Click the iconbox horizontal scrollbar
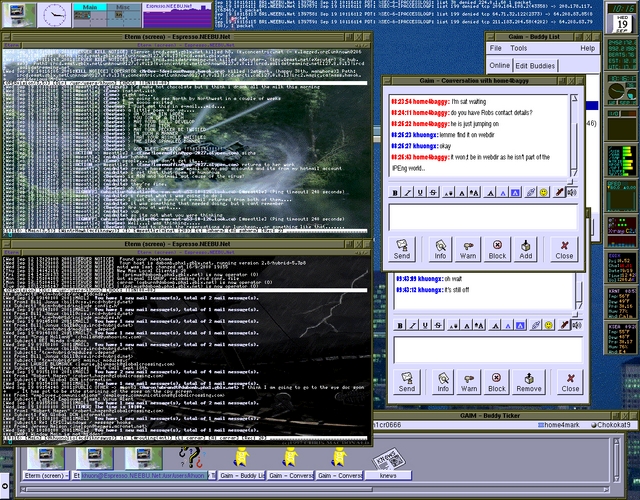The height and width of the screenshot is (500, 640). [315, 489]
